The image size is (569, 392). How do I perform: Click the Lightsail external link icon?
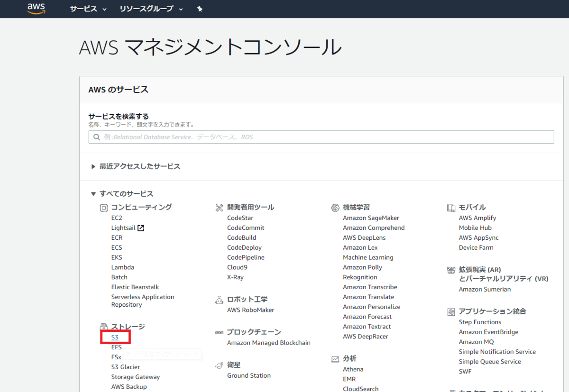tap(141, 228)
